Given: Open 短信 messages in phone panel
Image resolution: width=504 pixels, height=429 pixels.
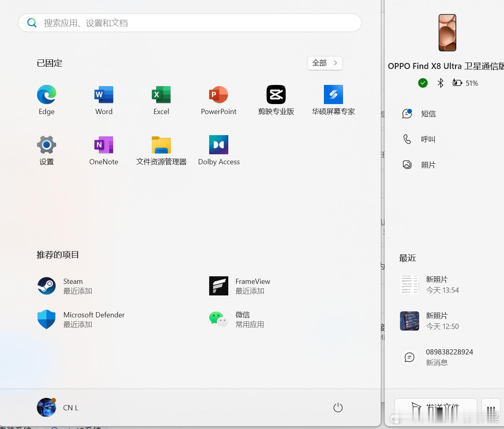Looking at the screenshot, I should click(x=419, y=114).
